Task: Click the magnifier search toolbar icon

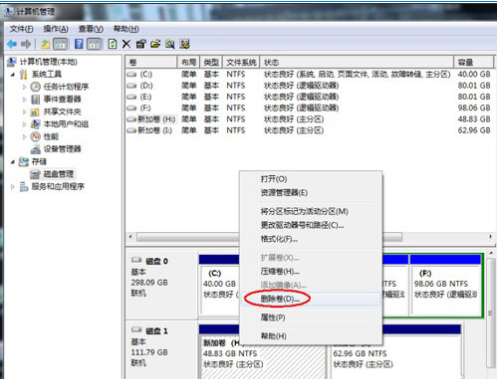Action: (x=170, y=44)
